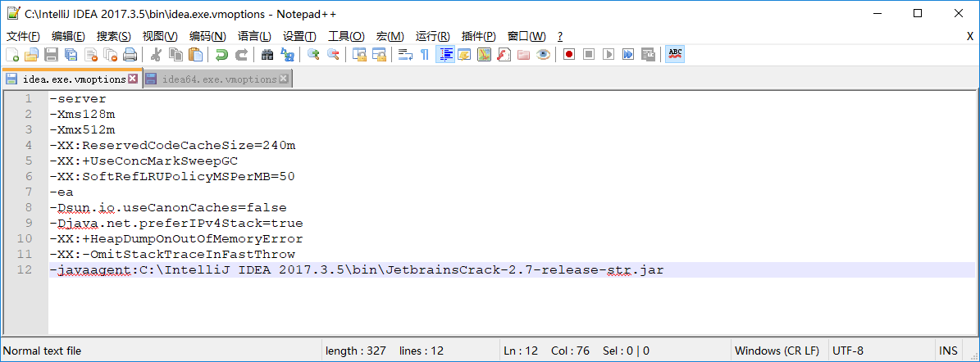This screenshot has width=980, height=362.
Task: Click the Zoom In magnifier icon
Action: tap(314, 55)
